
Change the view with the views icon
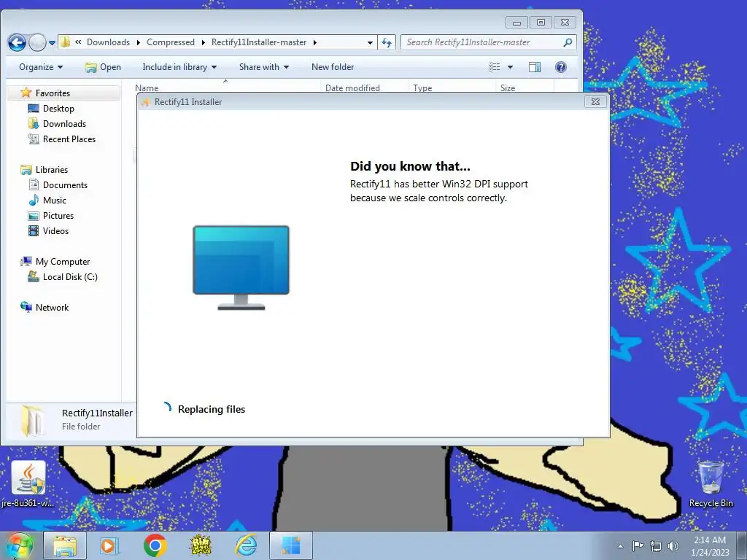(495, 67)
